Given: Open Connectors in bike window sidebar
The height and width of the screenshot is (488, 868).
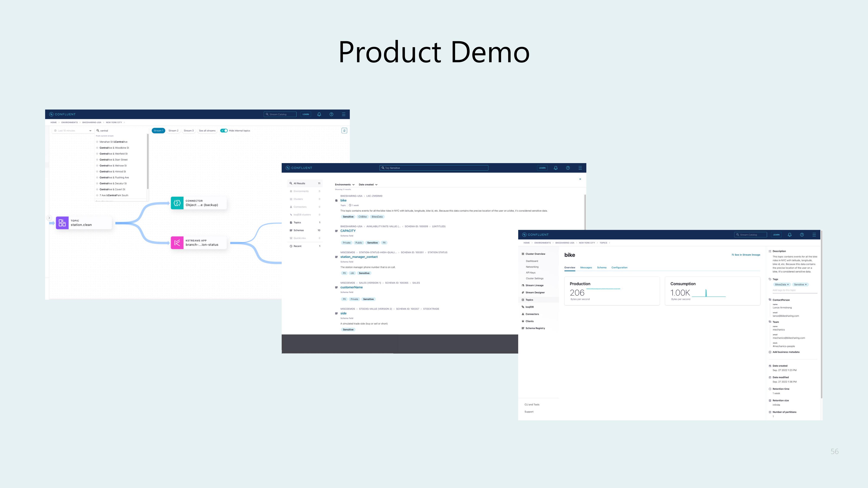Looking at the screenshot, I should coord(532,314).
